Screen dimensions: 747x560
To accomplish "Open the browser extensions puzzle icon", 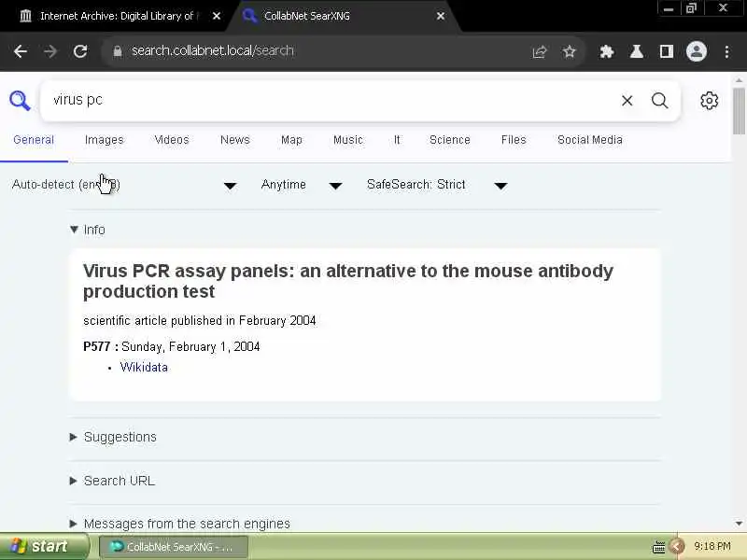I will tap(606, 51).
